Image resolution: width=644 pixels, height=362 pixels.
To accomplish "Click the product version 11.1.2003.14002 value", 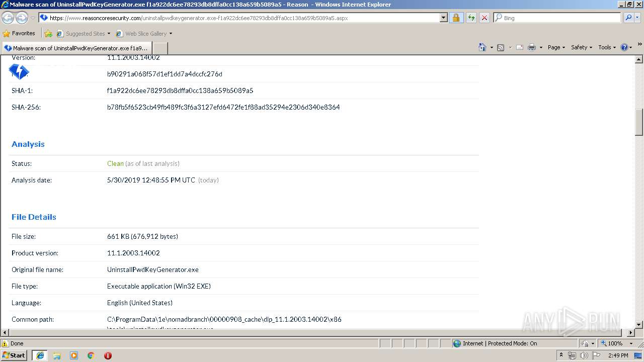I will tap(133, 253).
